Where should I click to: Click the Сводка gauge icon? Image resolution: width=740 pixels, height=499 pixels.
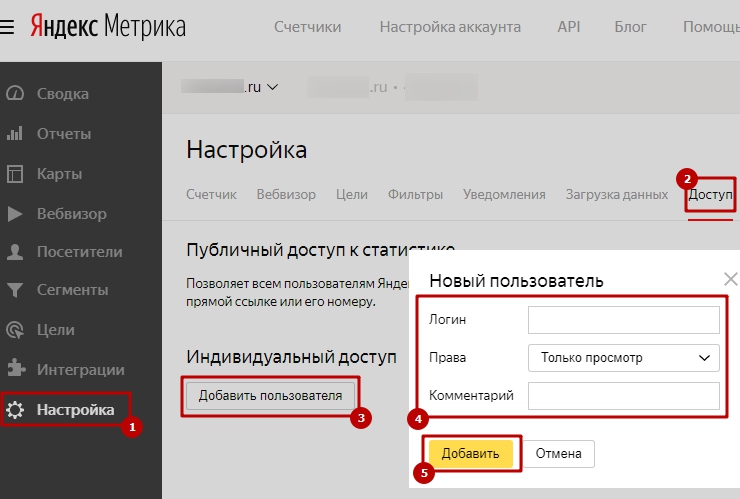[15, 94]
